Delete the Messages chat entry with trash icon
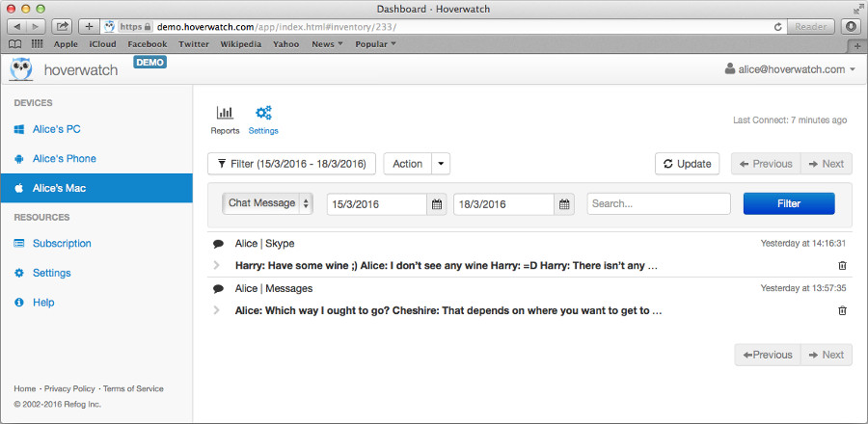Image resolution: width=868 pixels, height=424 pixels. click(842, 310)
